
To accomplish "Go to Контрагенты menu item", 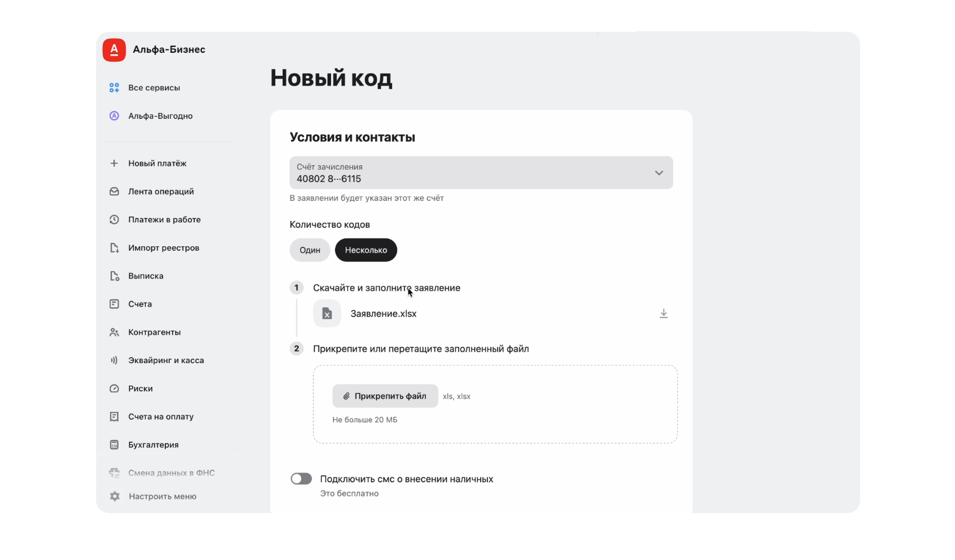I will (x=154, y=332).
